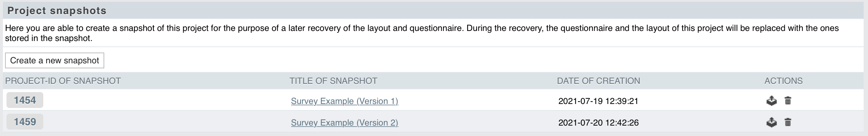Click the 1459 project-ID badge
This screenshot has height=136, width=868.
click(25, 122)
